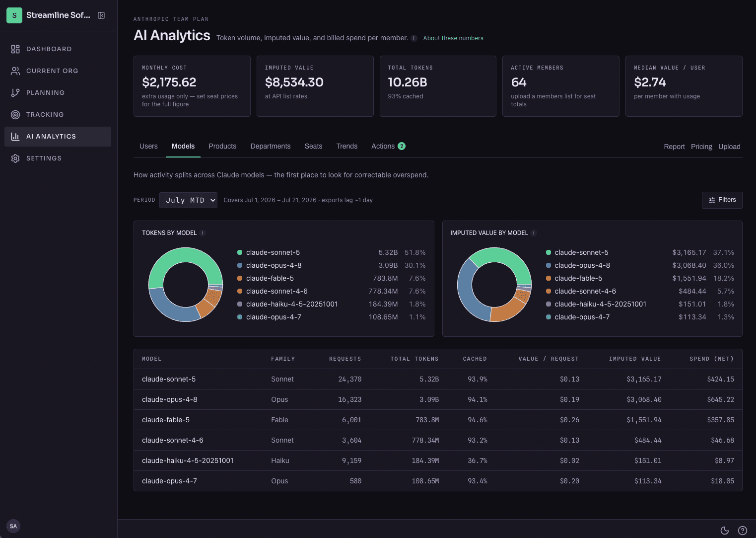The height and width of the screenshot is (538, 756).
Task: Click the 24,370 requests value
Action: [350, 379]
